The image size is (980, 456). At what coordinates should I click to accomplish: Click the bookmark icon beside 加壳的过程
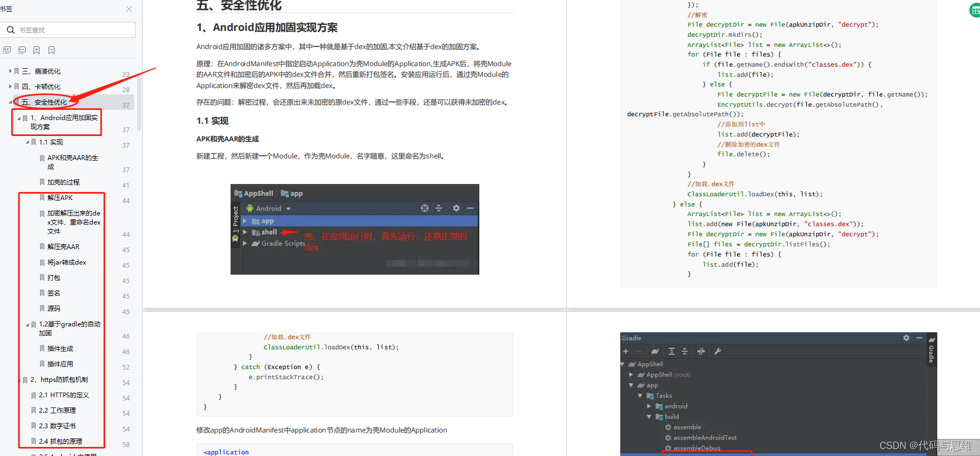pos(42,182)
